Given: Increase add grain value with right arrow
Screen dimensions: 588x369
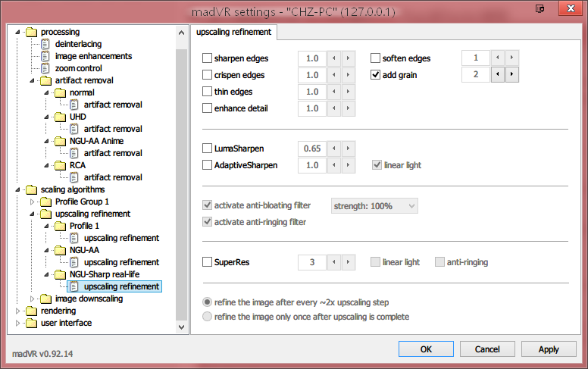Looking at the screenshot, I should point(512,74).
